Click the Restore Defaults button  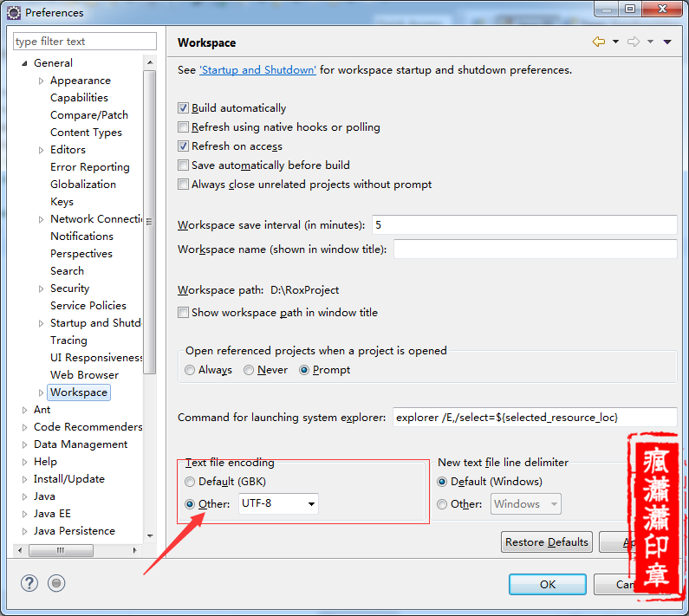pyautogui.click(x=547, y=541)
